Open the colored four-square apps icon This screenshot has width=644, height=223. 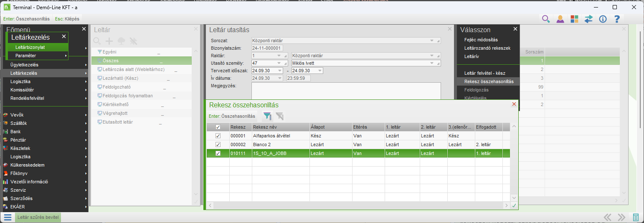tap(574, 19)
